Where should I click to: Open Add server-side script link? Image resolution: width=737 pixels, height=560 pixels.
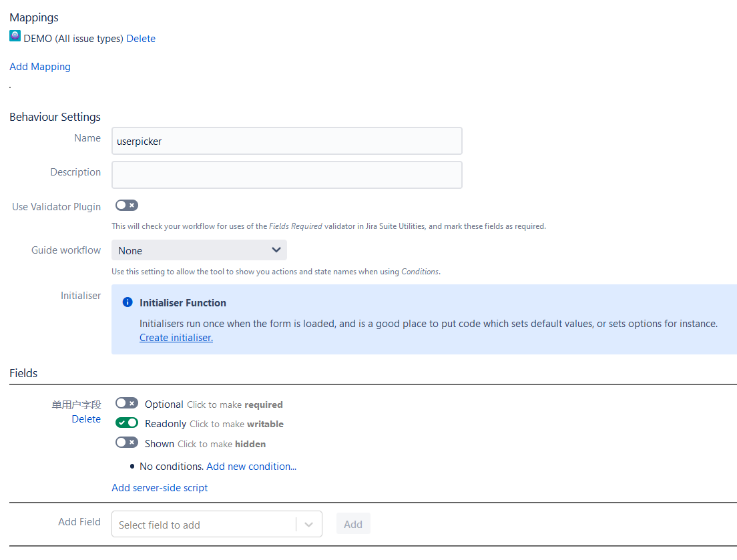pyautogui.click(x=160, y=488)
